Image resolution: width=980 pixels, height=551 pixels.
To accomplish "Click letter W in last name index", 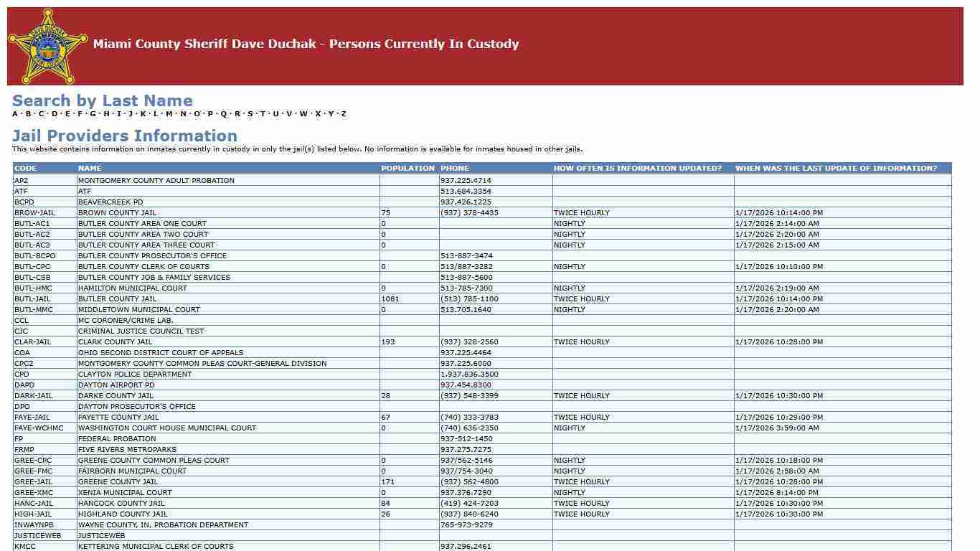I will coord(303,114).
